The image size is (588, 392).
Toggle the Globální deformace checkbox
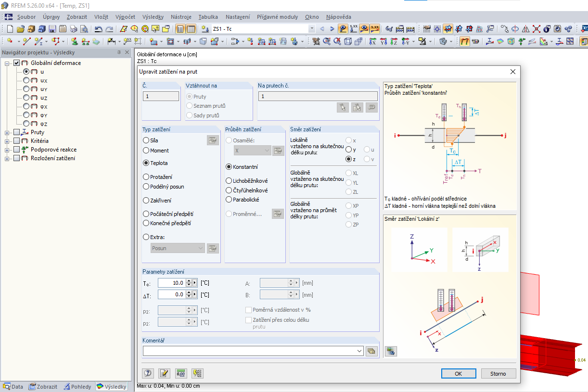pos(17,63)
